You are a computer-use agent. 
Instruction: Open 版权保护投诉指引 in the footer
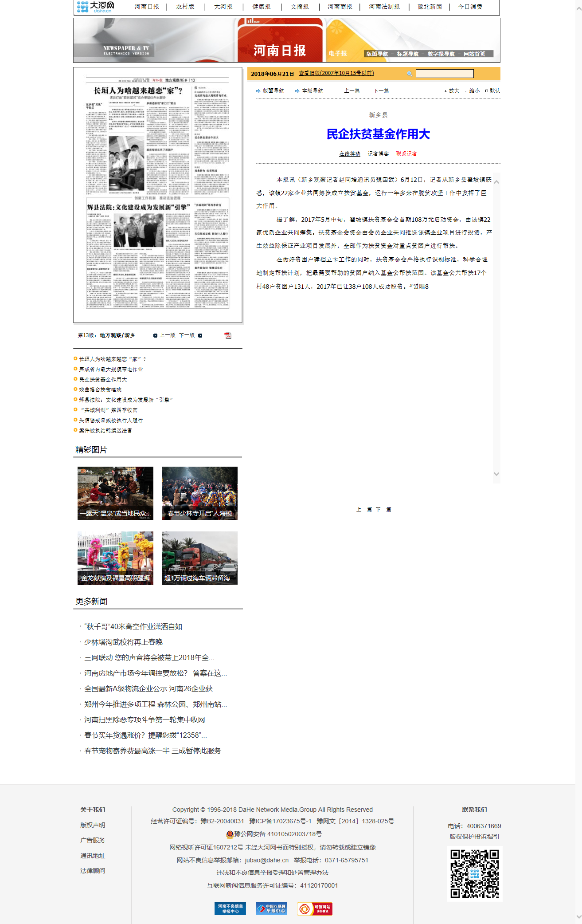coord(474,837)
